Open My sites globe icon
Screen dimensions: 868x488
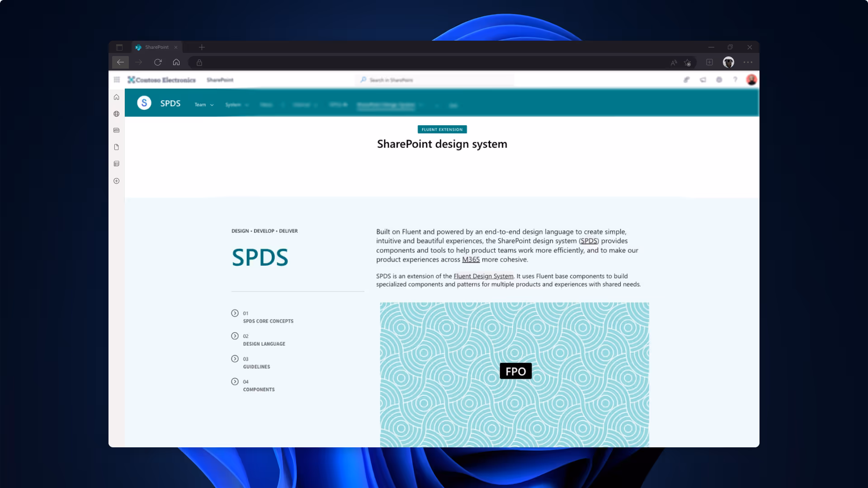[x=117, y=114]
